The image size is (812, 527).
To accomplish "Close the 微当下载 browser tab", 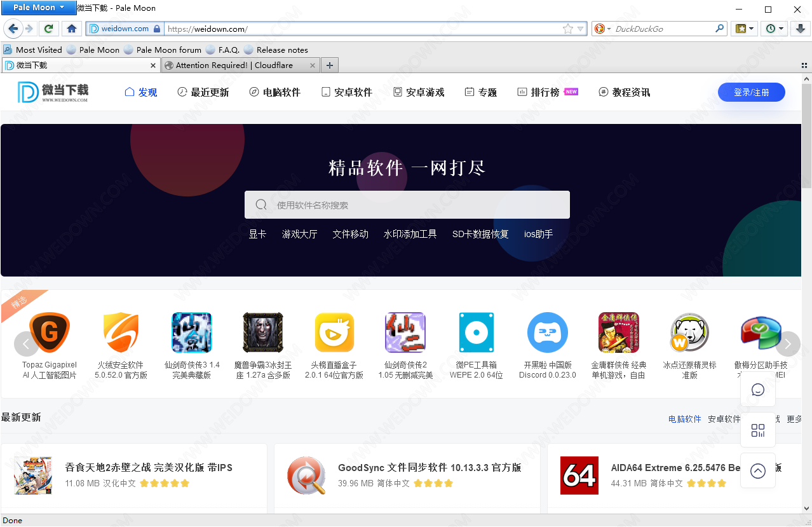I will [153, 65].
